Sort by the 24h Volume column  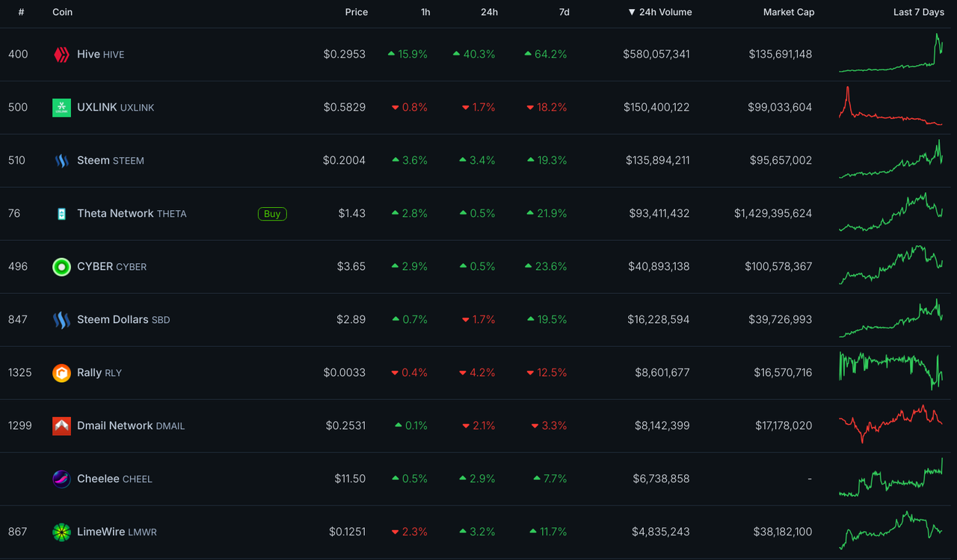(x=659, y=12)
